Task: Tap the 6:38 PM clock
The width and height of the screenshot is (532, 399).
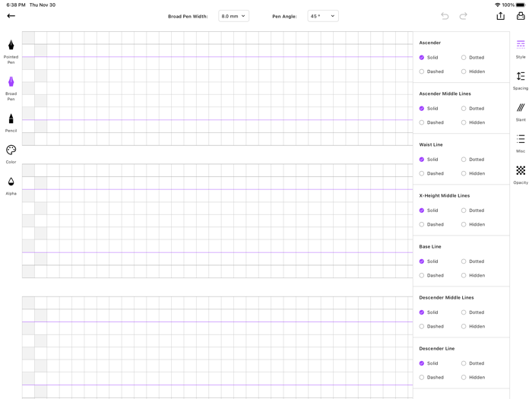Action: pyautogui.click(x=16, y=5)
